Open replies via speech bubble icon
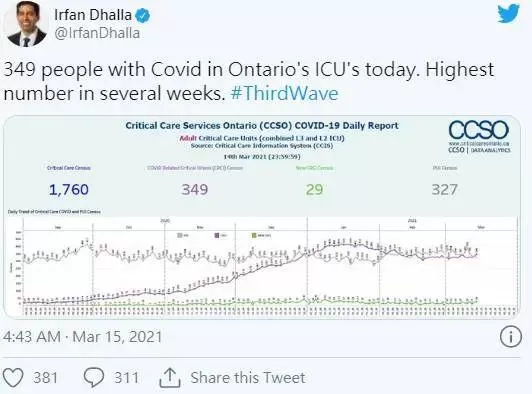This screenshot has width=532, height=394. point(94,378)
